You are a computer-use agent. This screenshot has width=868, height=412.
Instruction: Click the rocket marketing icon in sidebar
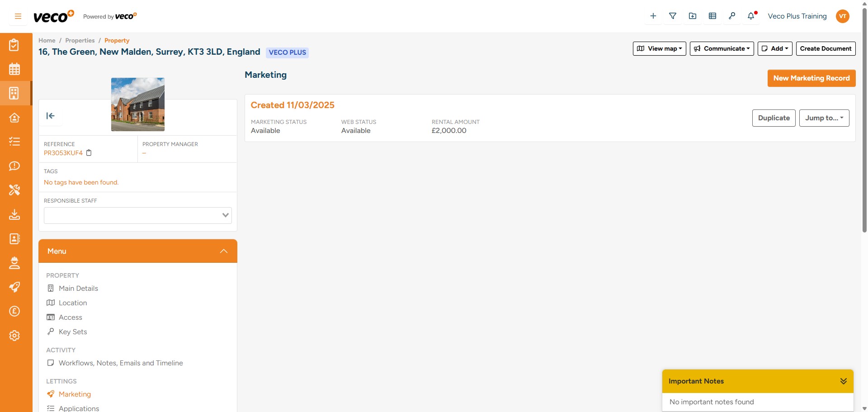pos(15,287)
